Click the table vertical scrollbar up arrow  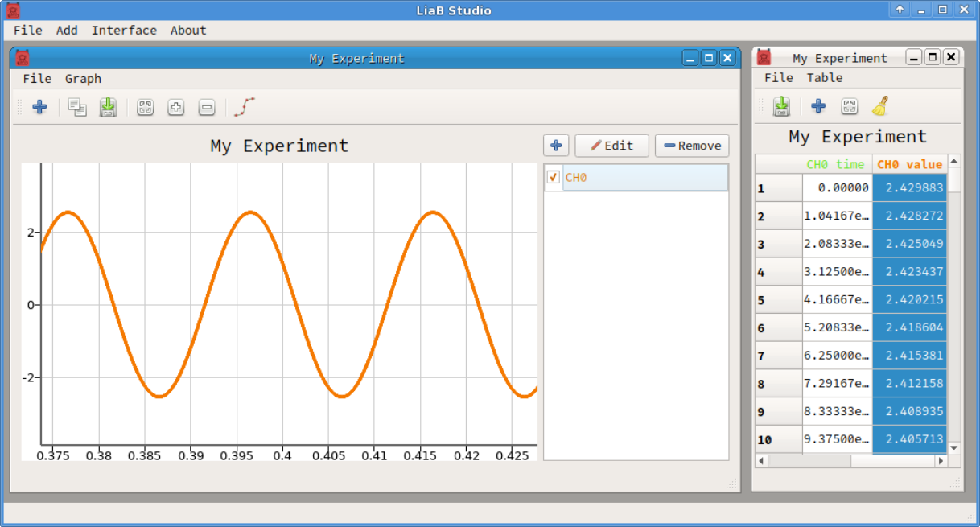point(954,162)
